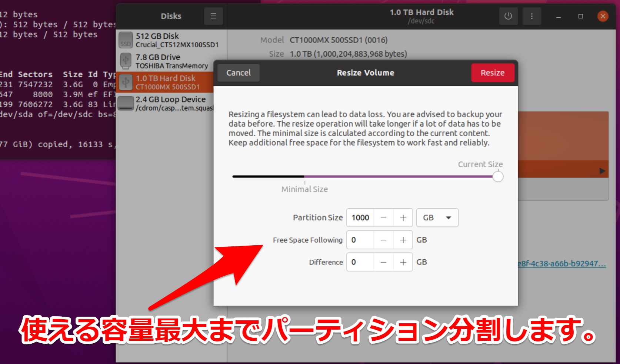Increase Partition Size with the plus stepper
Viewport: 620px width, 364px height.
click(403, 218)
